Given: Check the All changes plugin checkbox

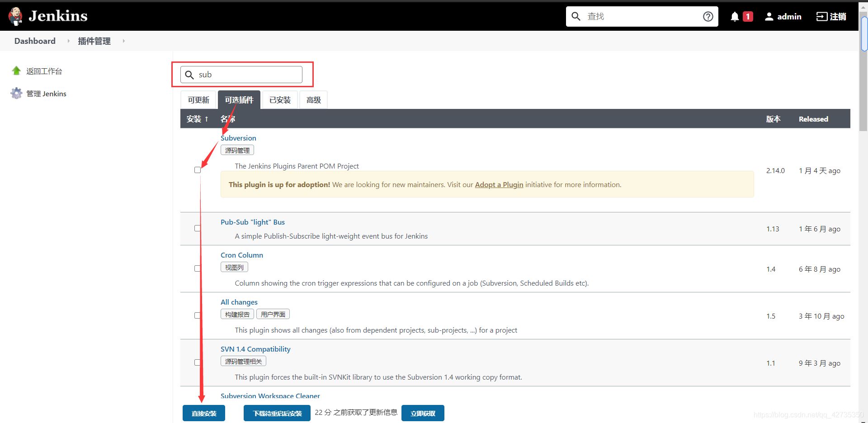Looking at the screenshot, I should (x=198, y=315).
